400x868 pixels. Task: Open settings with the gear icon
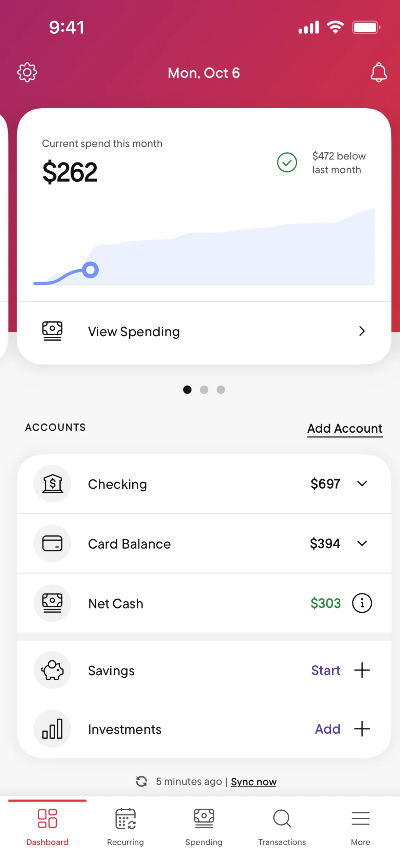coord(27,72)
